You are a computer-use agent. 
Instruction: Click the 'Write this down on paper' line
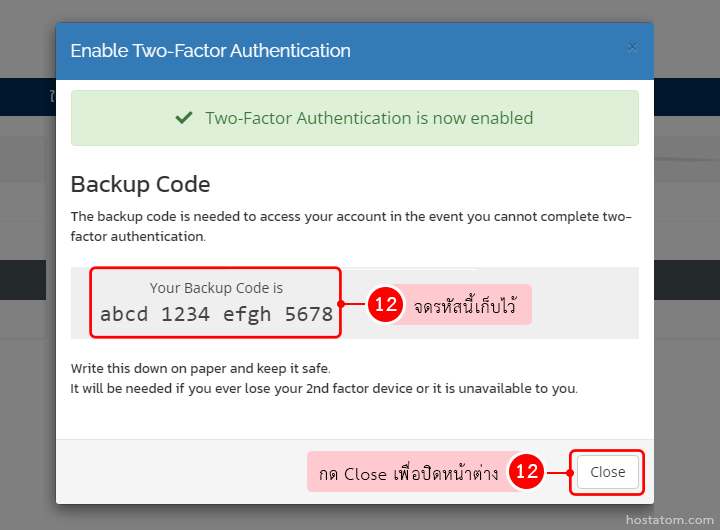click(x=200, y=369)
